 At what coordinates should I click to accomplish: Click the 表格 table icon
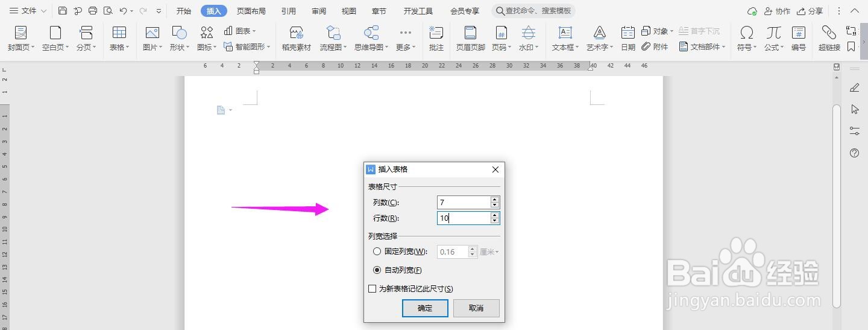pyautogui.click(x=119, y=33)
